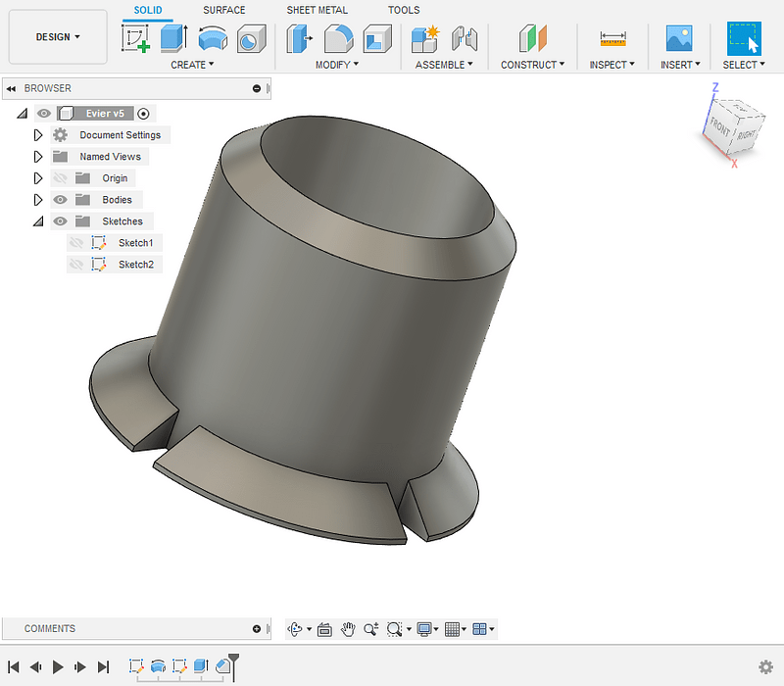Screen dimensions: 784x686
Task: Open timeline settings gear
Action: [x=765, y=667]
